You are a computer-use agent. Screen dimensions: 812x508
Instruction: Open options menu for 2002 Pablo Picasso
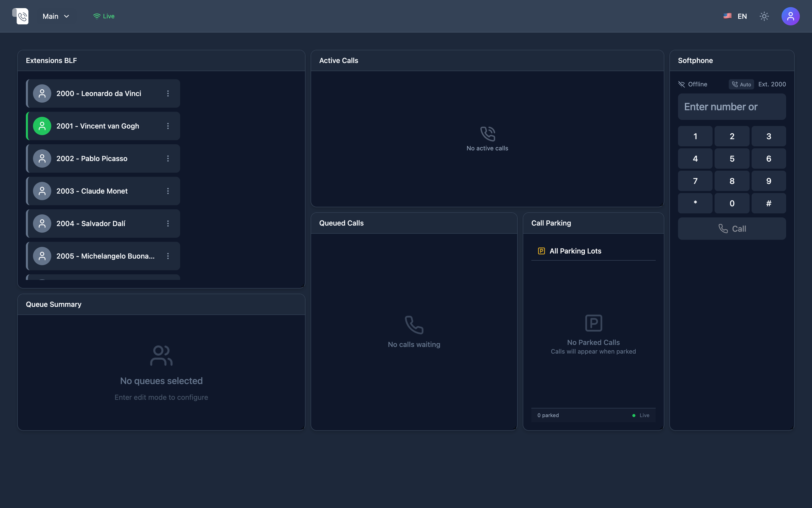point(168,158)
